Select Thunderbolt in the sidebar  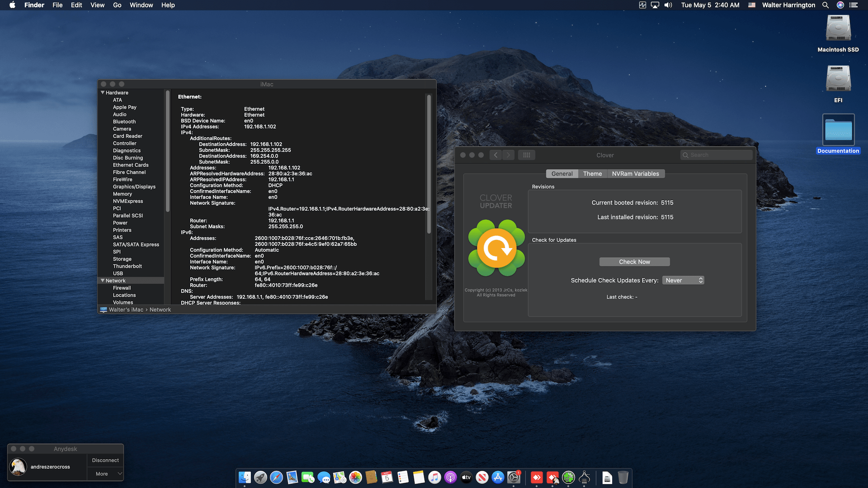[127, 266]
